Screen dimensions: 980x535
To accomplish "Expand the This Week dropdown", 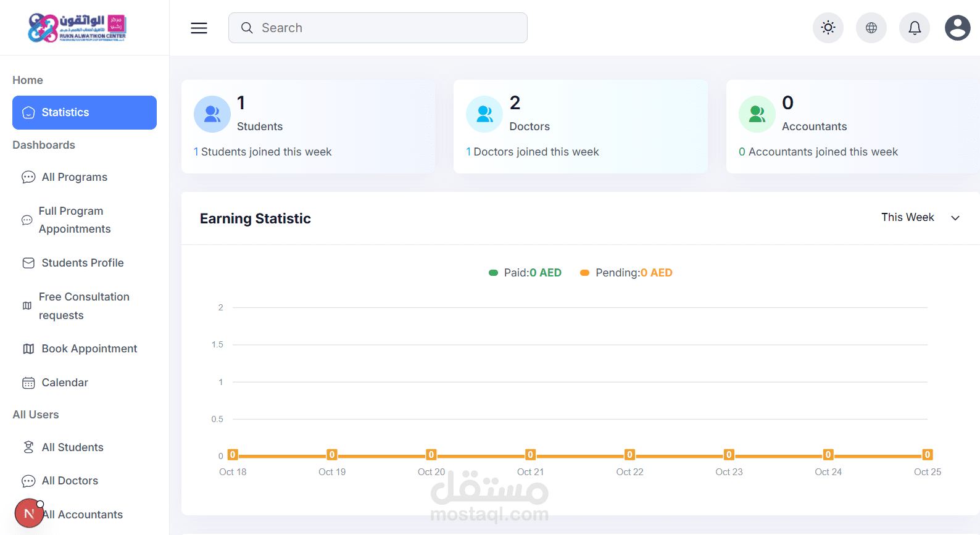I will pos(920,218).
